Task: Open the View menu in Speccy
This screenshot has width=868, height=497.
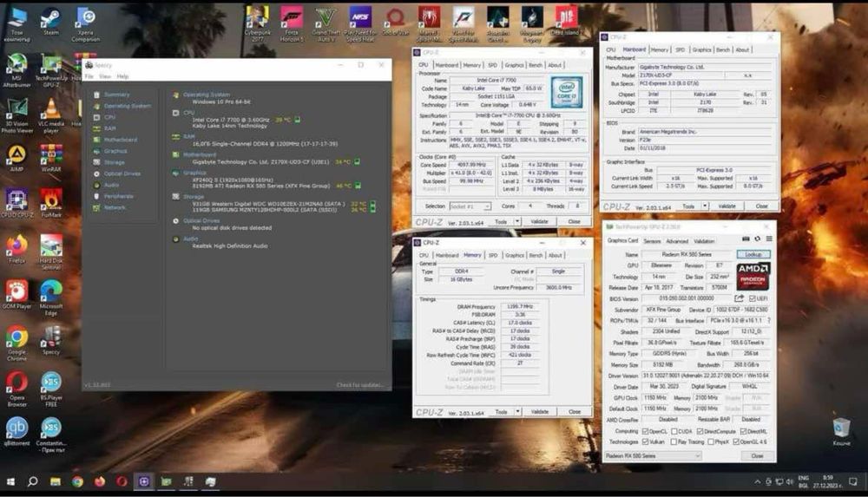Action: [x=105, y=76]
